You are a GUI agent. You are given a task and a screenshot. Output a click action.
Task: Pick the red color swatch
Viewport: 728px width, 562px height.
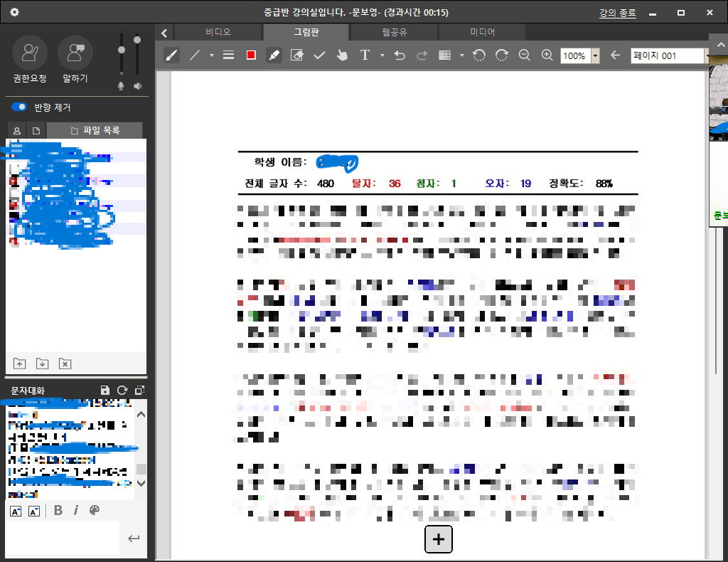251,55
